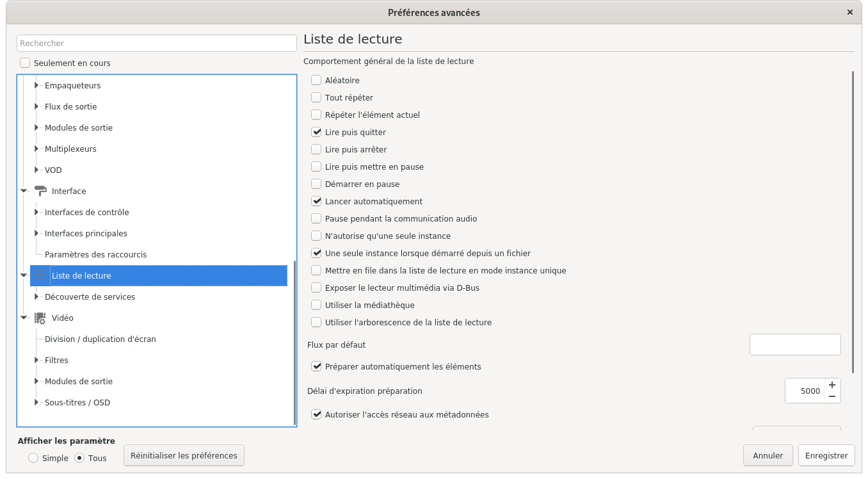Click Réinitialiser les préférences button
Viewport: 868px width, 479px height.
tap(184, 455)
